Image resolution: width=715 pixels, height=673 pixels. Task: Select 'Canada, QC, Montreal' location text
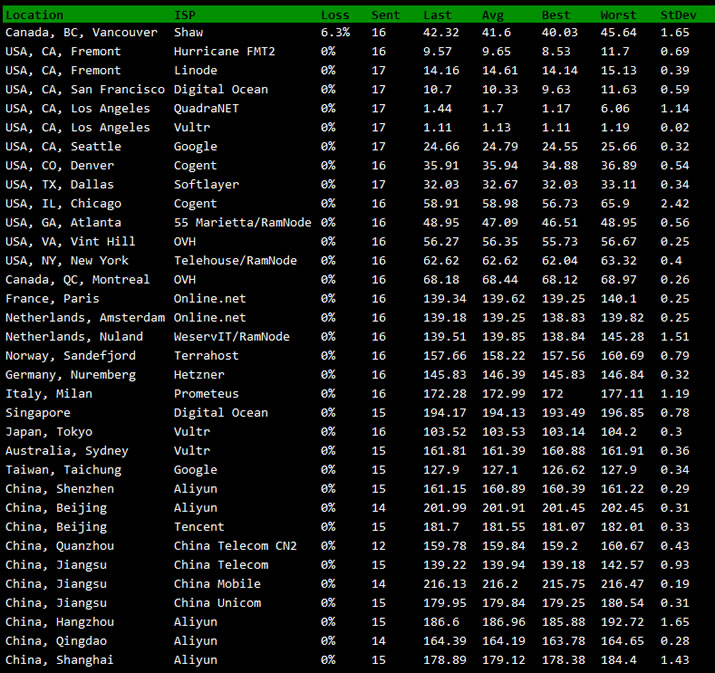pyautogui.click(x=78, y=280)
